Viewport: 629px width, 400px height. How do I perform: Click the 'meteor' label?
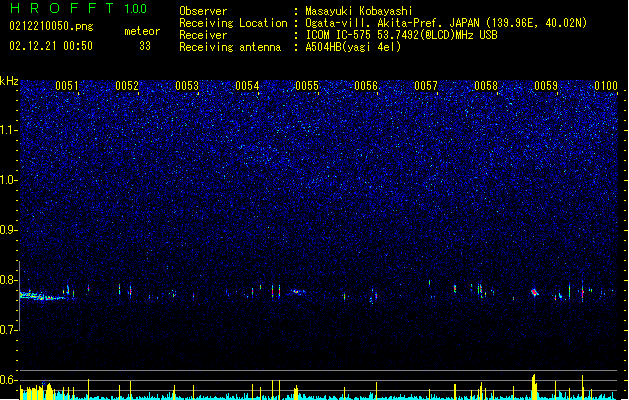[142, 31]
